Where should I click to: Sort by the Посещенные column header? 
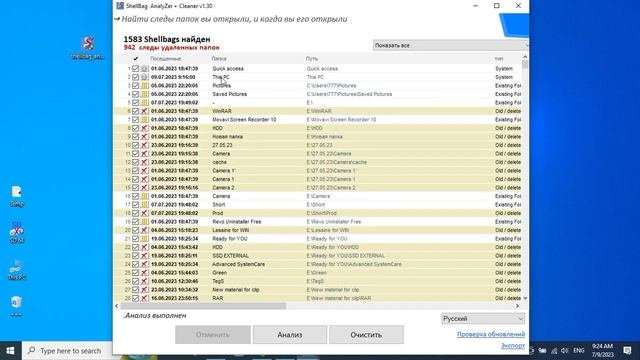click(165, 59)
